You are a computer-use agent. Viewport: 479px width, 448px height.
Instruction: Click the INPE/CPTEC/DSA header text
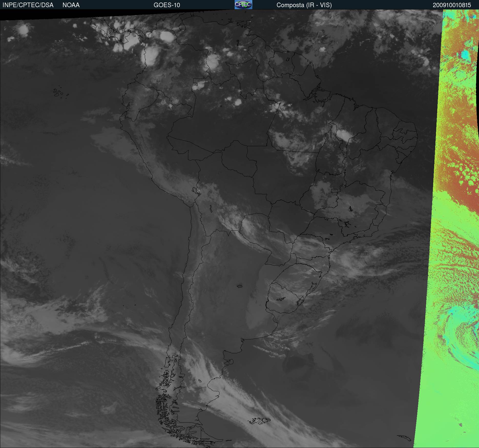click(x=28, y=5)
